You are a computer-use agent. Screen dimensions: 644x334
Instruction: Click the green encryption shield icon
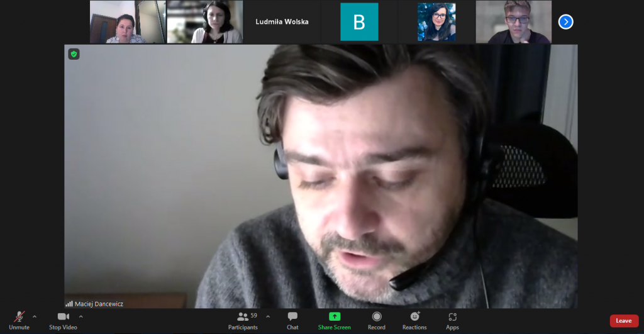pyautogui.click(x=74, y=54)
